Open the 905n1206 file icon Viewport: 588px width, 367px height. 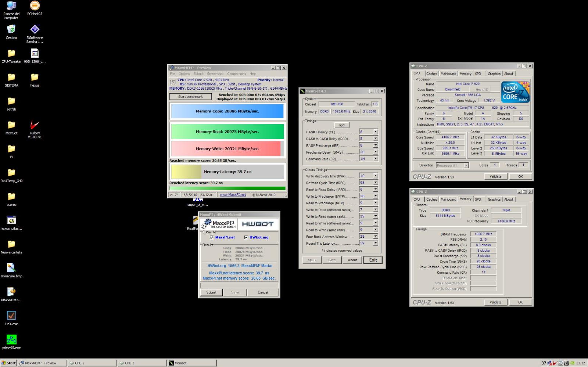[35, 56]
